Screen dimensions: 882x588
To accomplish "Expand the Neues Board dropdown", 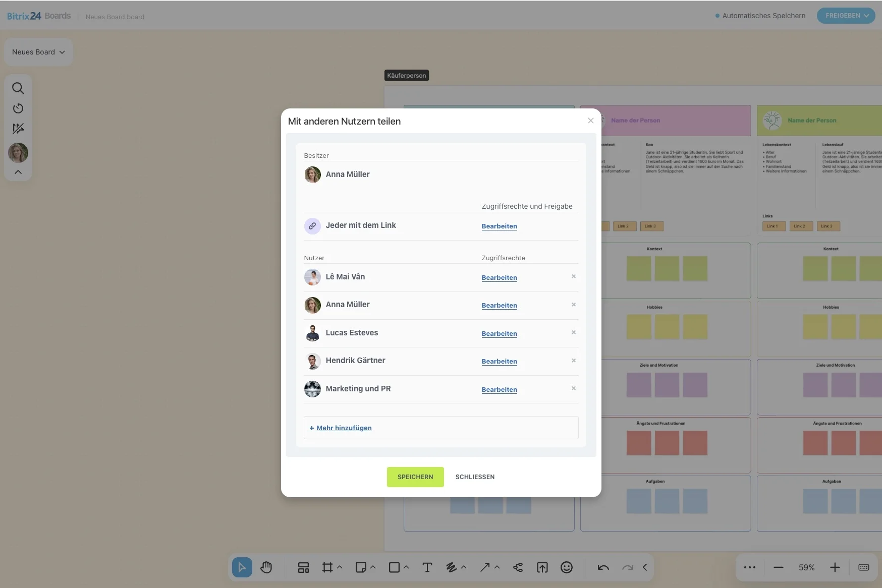I will click(x=38, y=52).
